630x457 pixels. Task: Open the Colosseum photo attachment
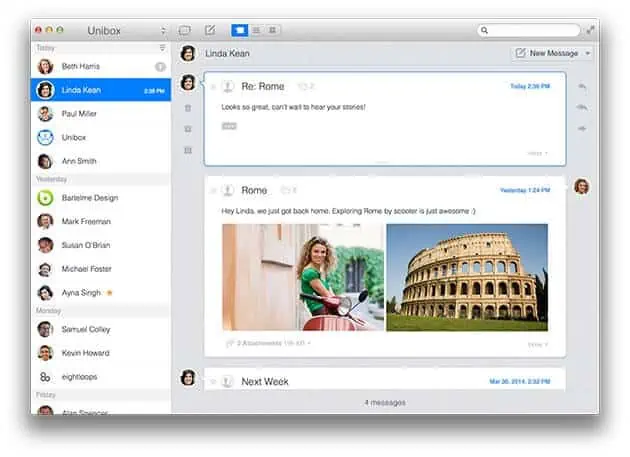pyautogui.click(x=467, y=277)
